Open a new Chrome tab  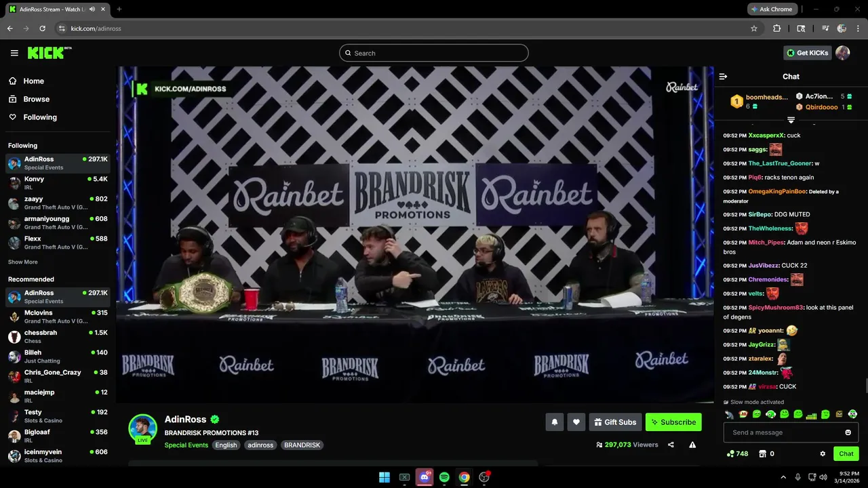119,9
